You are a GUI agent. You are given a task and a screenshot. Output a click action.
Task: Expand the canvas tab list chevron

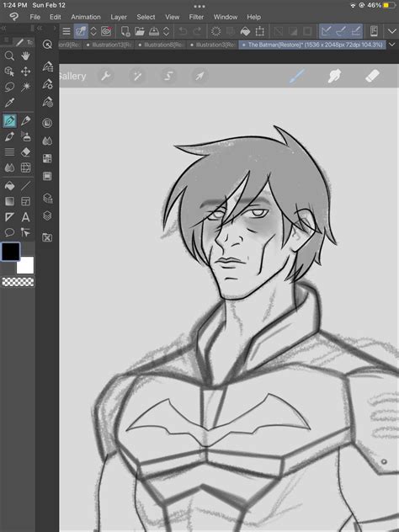(x=392, y=45)
